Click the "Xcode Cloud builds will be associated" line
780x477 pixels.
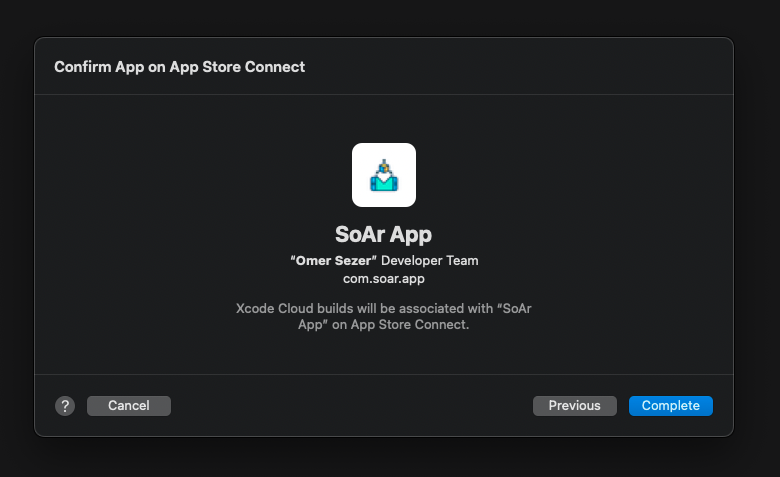(x=384, y=308)
